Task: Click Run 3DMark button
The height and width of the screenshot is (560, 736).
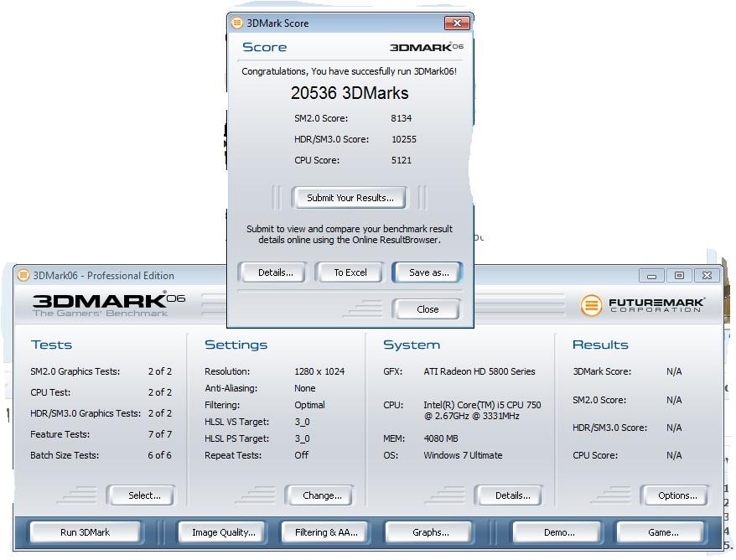Action: point(85,532)
